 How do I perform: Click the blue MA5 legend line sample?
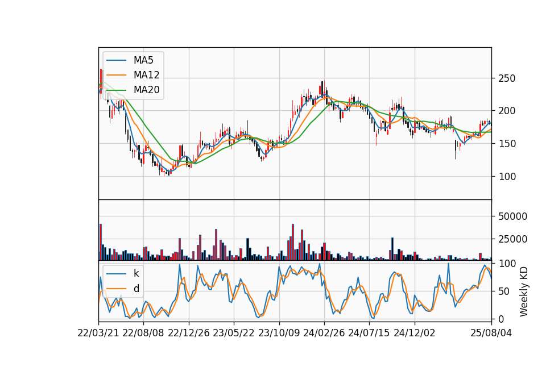coord(116,60)
